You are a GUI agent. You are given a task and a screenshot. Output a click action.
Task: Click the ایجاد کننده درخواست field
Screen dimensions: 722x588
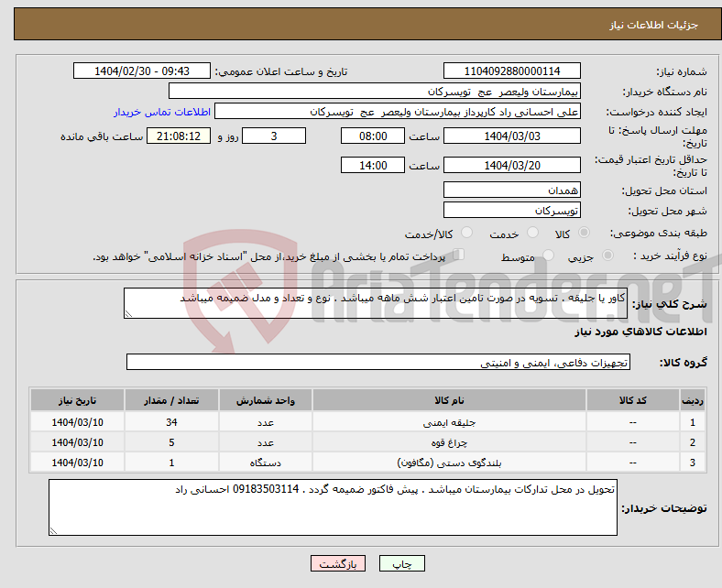point(398,112)
